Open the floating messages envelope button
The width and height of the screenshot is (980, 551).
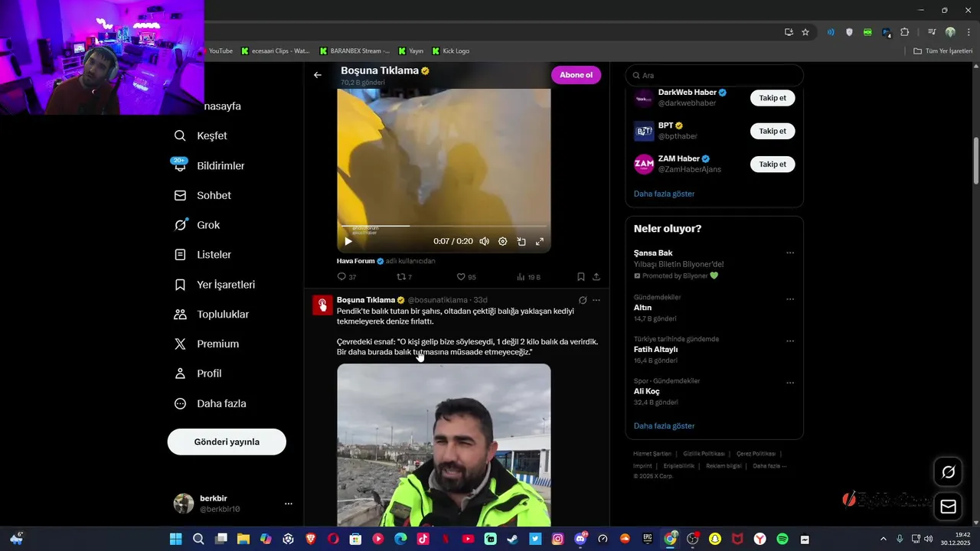click(x=948, y=507)
